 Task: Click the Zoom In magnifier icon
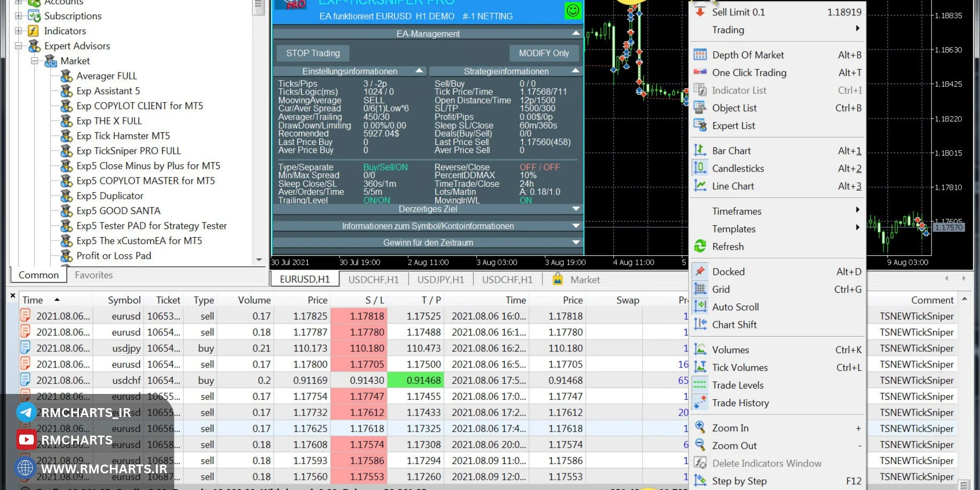click(700, 428)
